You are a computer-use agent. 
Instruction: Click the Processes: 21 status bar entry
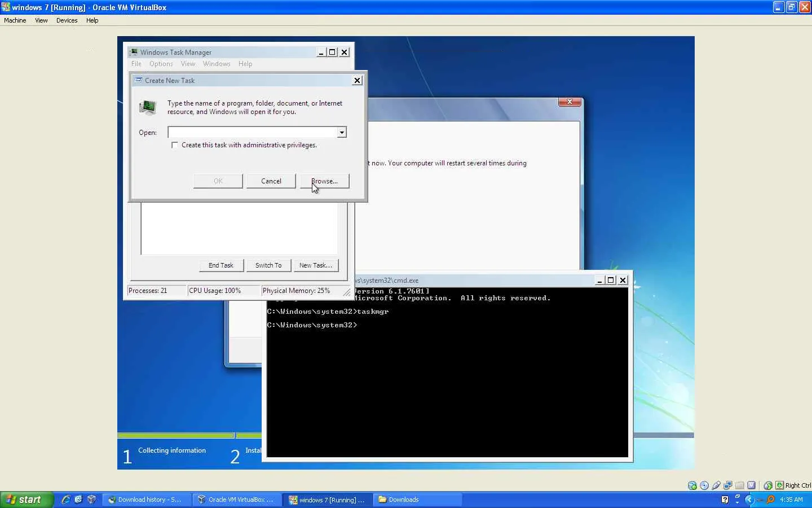coord(157,291)
